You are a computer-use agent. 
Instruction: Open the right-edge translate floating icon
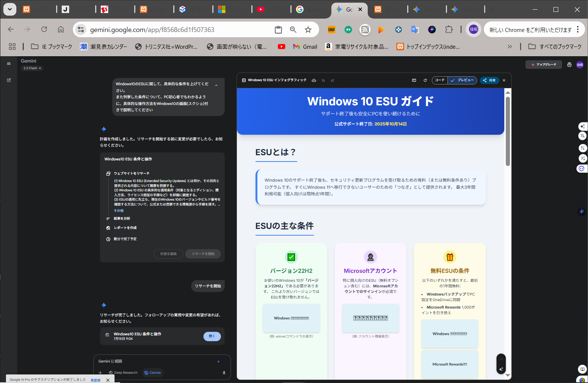[582, 136]
